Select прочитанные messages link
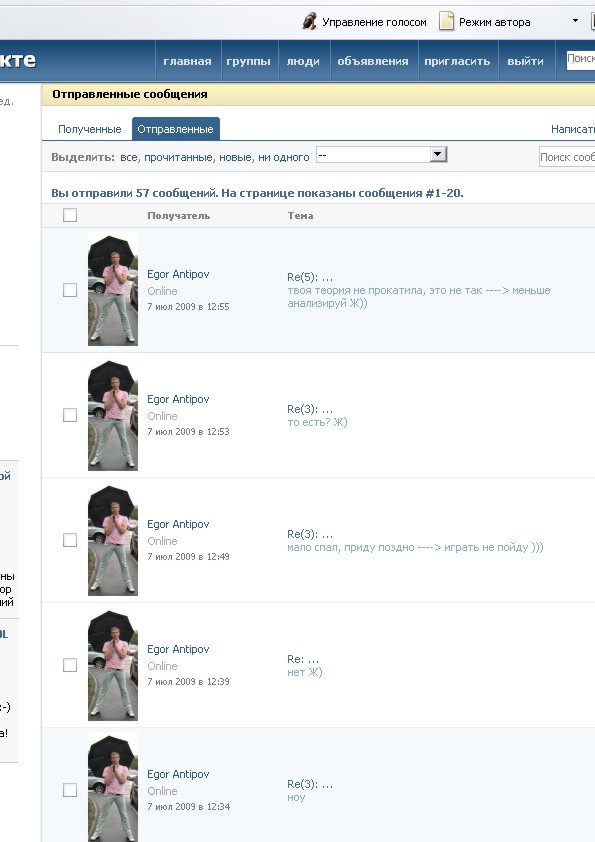The image size is (595, 842). click(x=179, y=157)
